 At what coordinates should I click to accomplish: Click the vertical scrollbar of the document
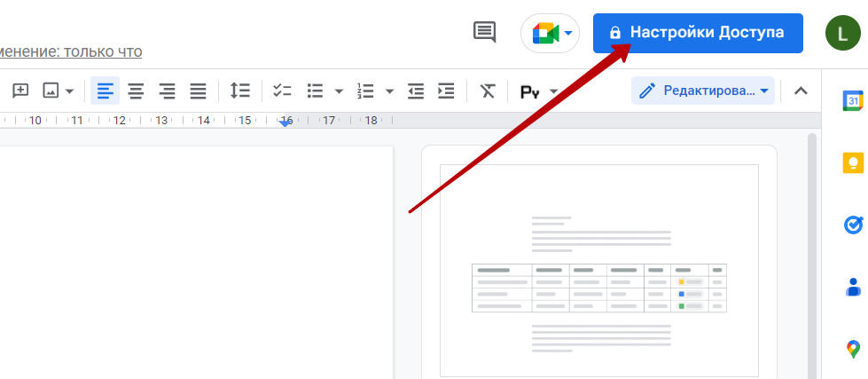point(812,255)
